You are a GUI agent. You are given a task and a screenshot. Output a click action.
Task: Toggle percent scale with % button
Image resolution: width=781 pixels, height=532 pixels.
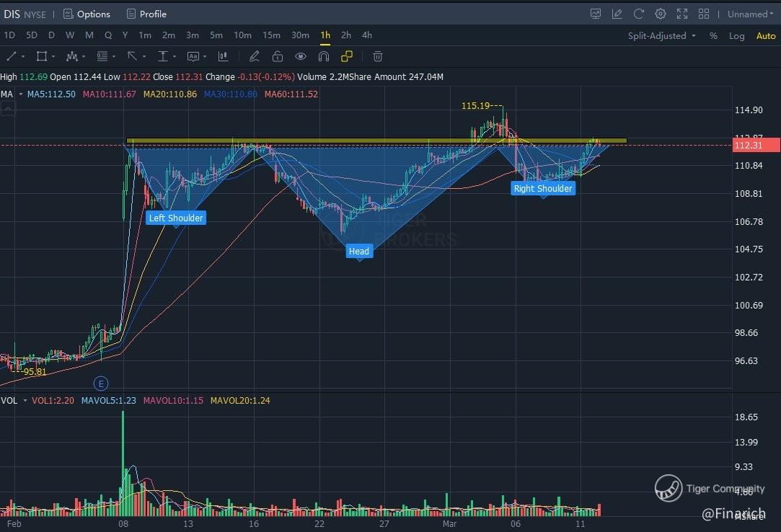click(713, 36)
